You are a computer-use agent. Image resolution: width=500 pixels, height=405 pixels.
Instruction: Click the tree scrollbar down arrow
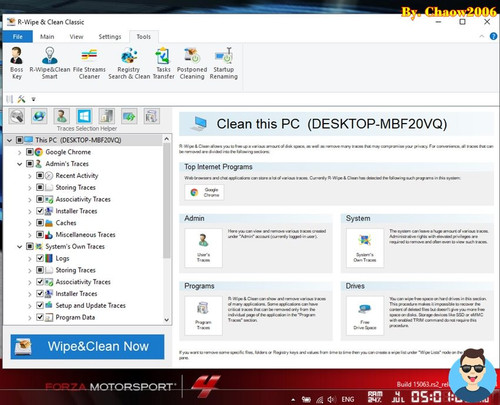(x=167, y=320)
